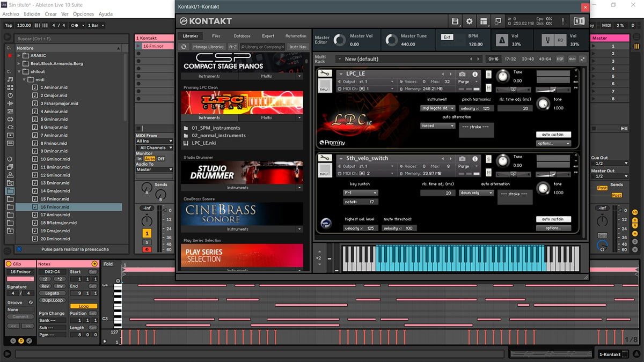The height and width of the screenshot is (362, 644).
Task: Open Purge menu on LPC_LE
Action: (x=467, y=82)
